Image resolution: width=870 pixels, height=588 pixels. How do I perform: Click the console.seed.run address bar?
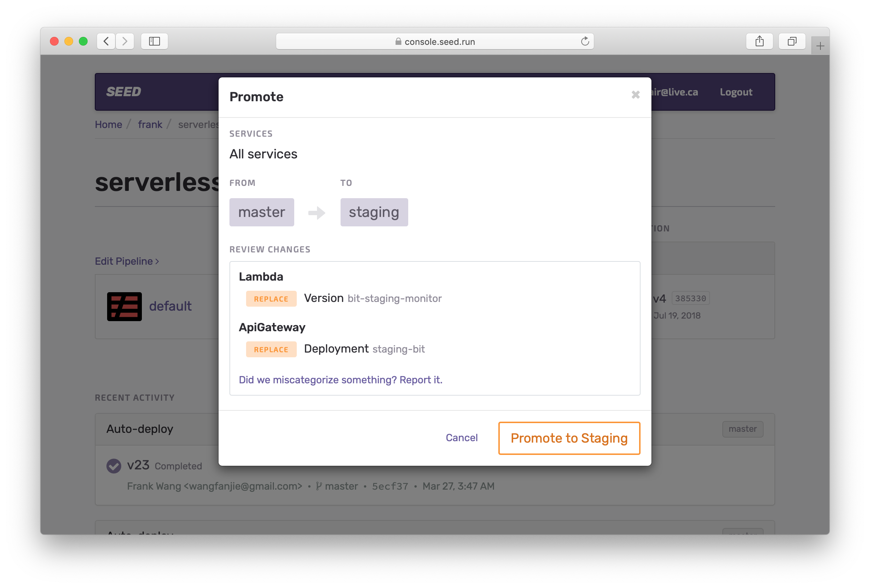pos(434,42)
